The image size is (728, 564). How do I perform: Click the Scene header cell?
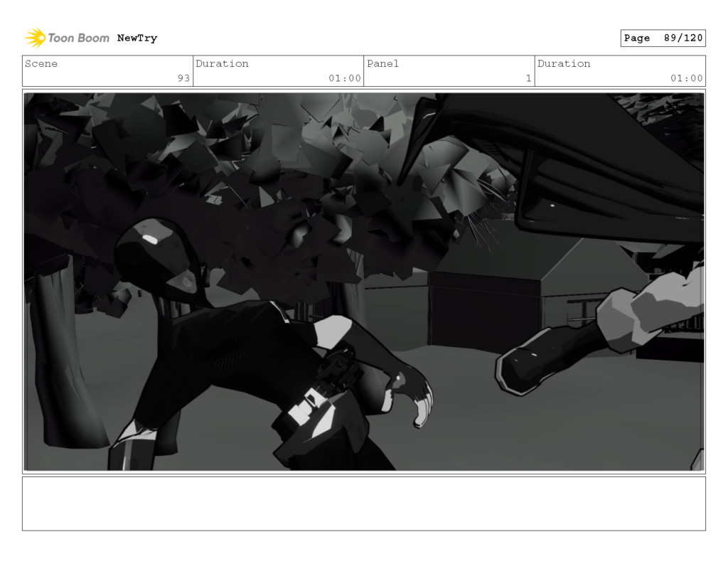click(x=43, y=64)
